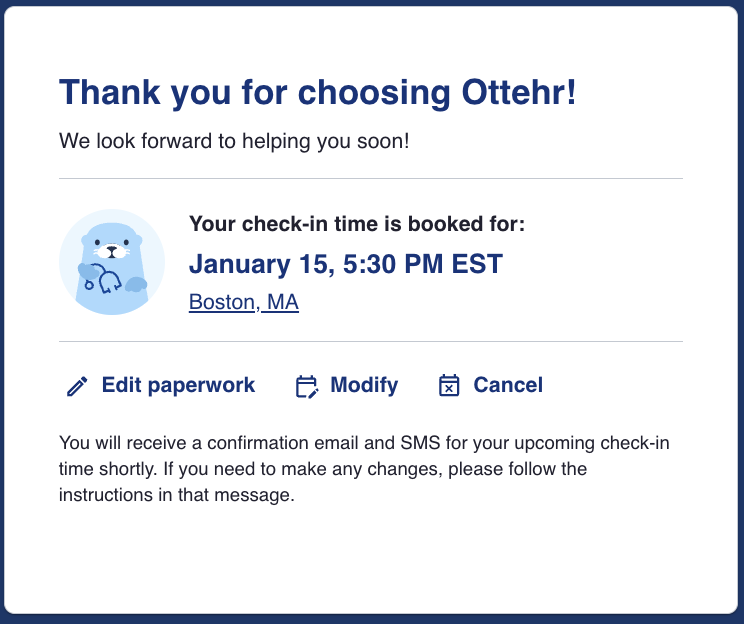Click the pencil icon beside Edit paperwork

click(x=77, y=386)
